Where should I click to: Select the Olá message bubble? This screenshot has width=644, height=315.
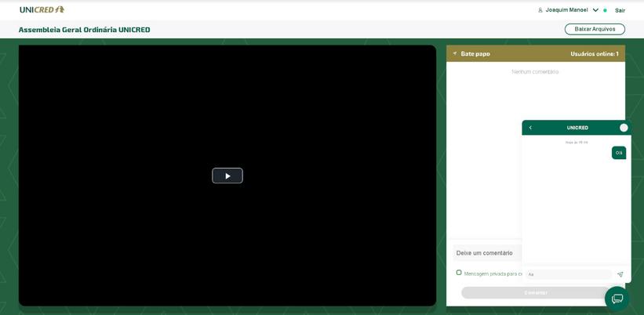click(x=619, y=153)
